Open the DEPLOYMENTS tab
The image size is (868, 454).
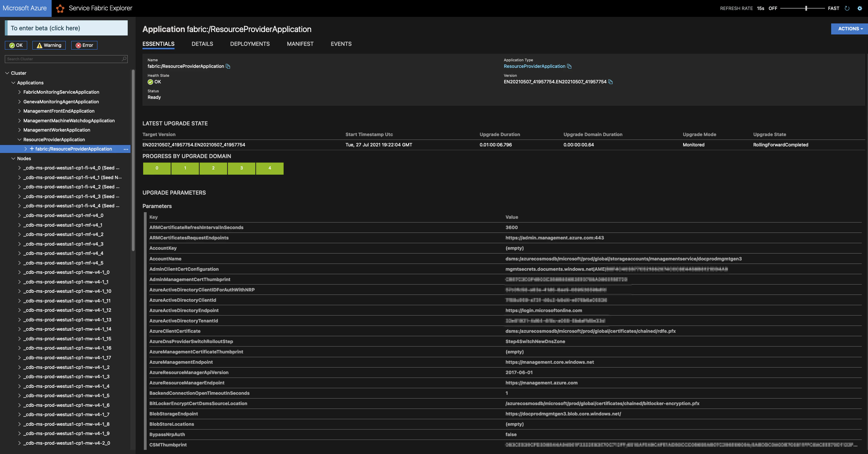(250, 44)
